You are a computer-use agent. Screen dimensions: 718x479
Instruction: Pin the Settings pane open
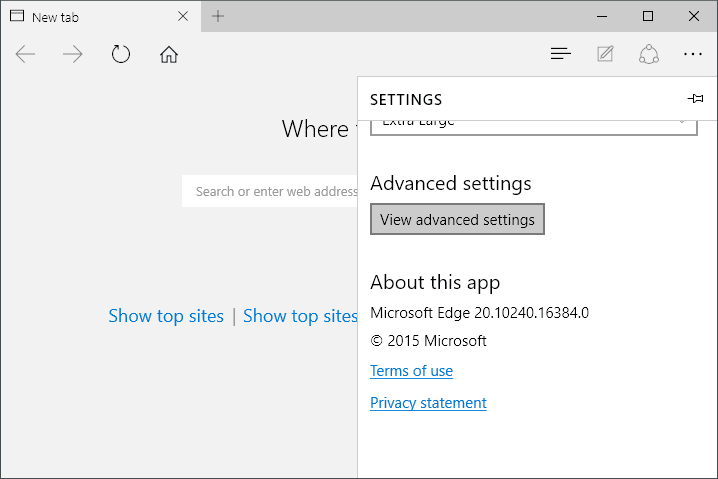click(x=695, y=98)
